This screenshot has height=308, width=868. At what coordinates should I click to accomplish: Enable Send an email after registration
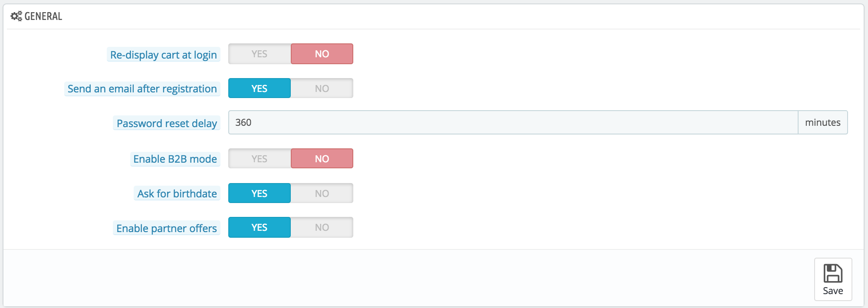pos(260,88)
